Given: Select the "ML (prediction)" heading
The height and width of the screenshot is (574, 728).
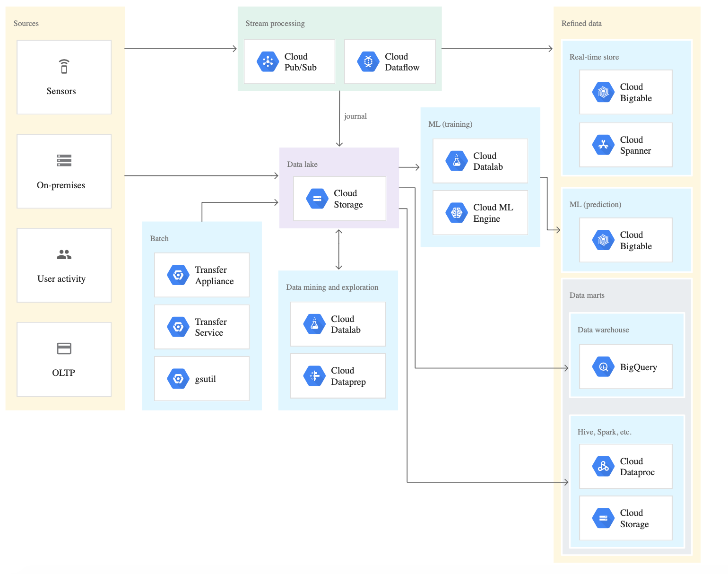Looking at the screenshot, I should click(x=596, y=205).
